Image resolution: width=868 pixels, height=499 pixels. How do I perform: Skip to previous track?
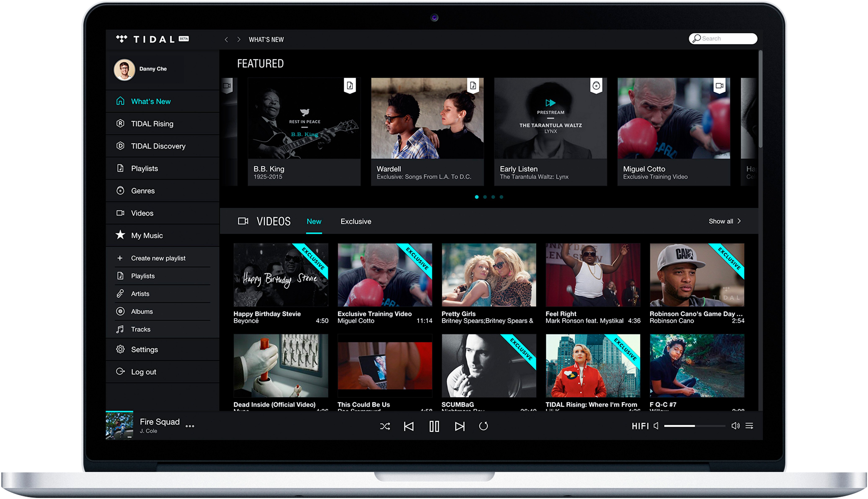pos(409,427)
